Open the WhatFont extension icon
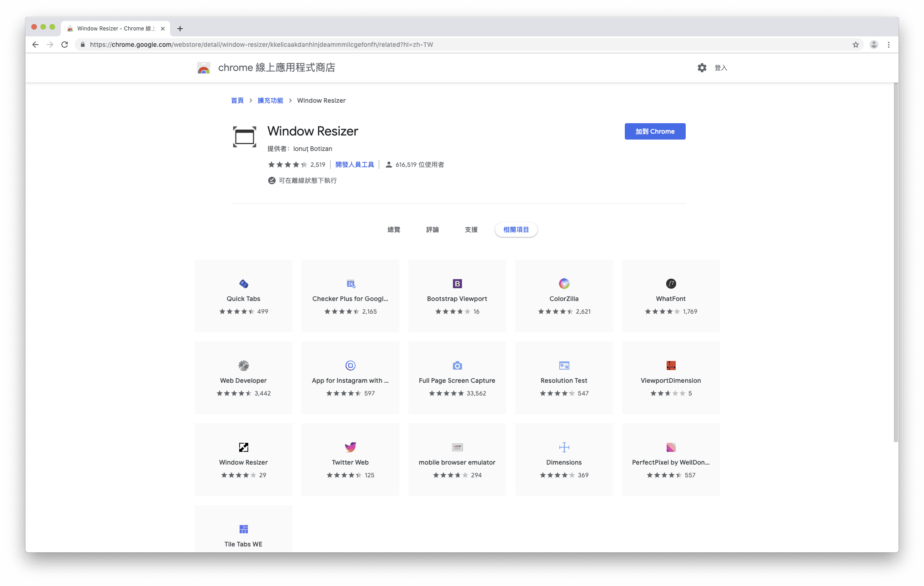 coord(671,284)
